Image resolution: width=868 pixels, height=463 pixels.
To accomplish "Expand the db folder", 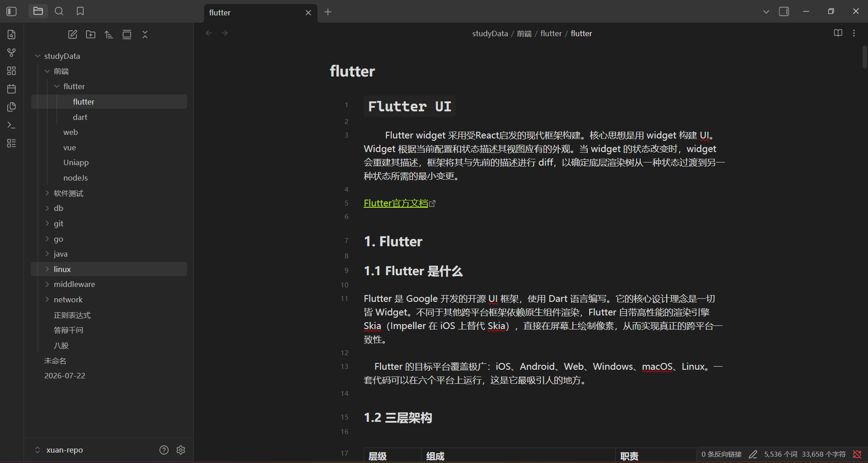I will pyautogui.click(x=47, y=208).
